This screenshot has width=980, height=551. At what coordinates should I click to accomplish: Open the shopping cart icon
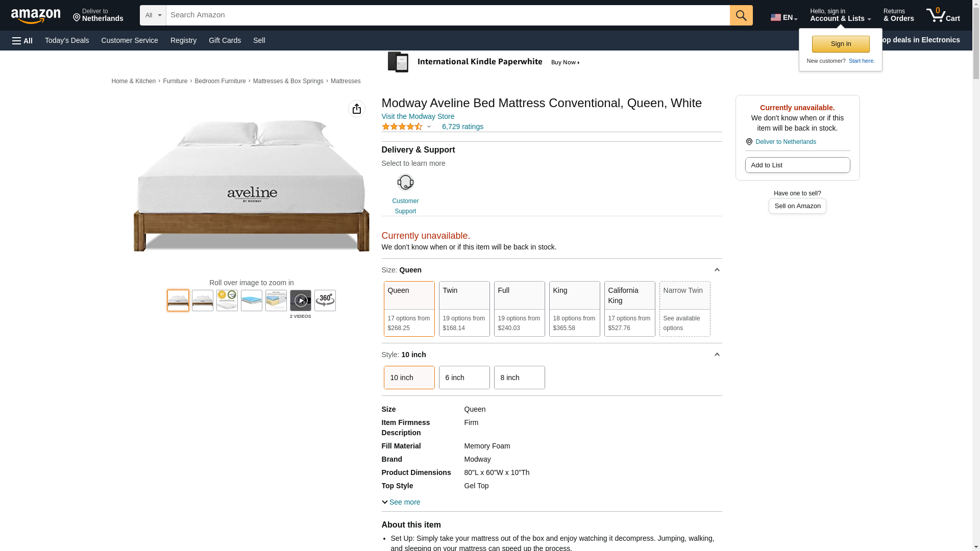(943, 15)
